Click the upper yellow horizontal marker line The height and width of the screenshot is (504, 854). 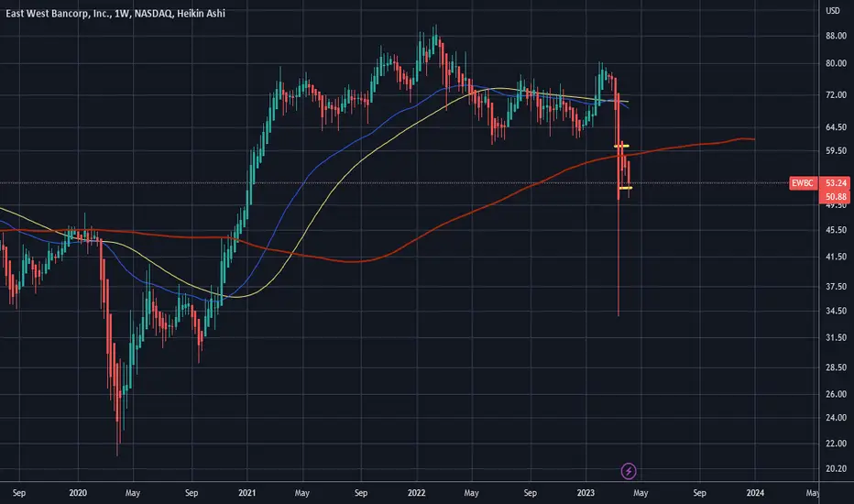621,146
